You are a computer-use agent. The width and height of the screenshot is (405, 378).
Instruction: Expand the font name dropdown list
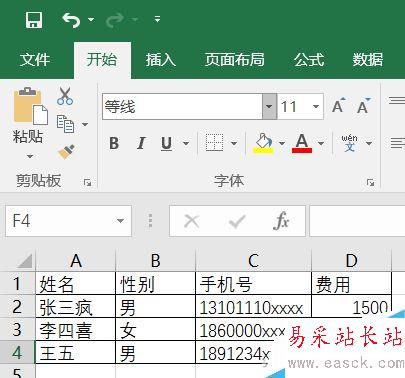tap(269, 107)
